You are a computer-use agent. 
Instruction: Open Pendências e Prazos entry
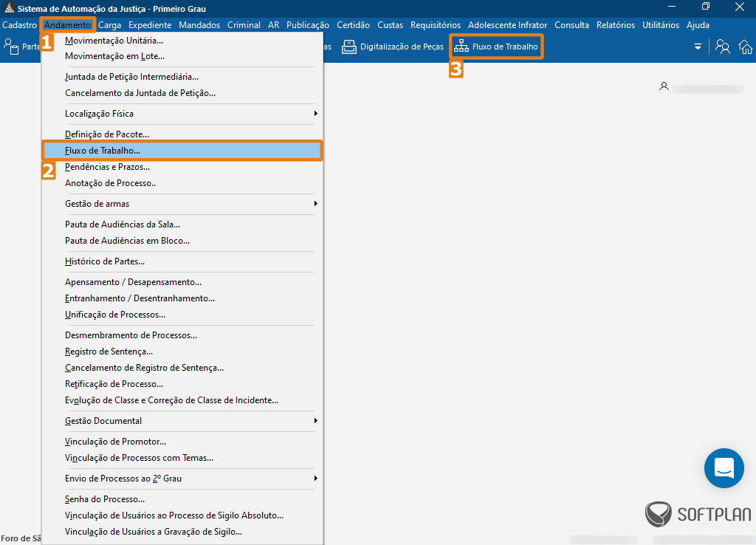(182, 167)
